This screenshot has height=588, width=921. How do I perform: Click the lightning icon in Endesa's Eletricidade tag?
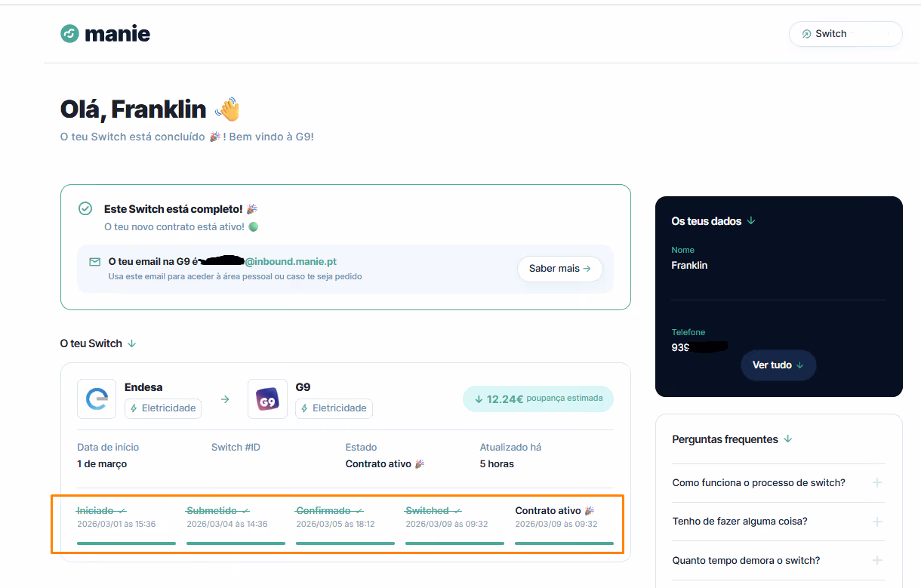(134, 408)
